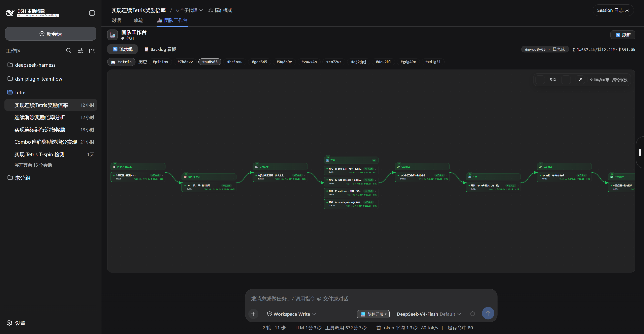Expand 展开其余 16 个会话
Screen dimensions: 644x334
33,165
